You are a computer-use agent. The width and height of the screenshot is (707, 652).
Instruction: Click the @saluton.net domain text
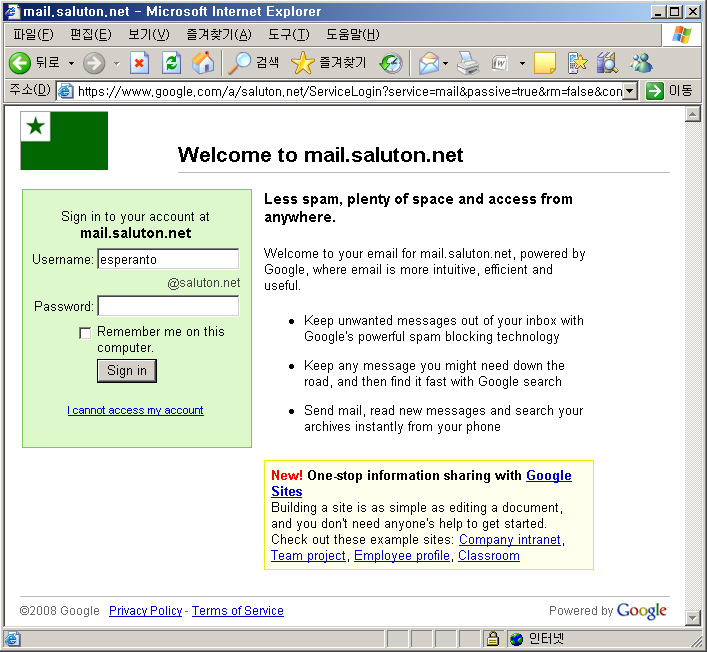(204, 283)
